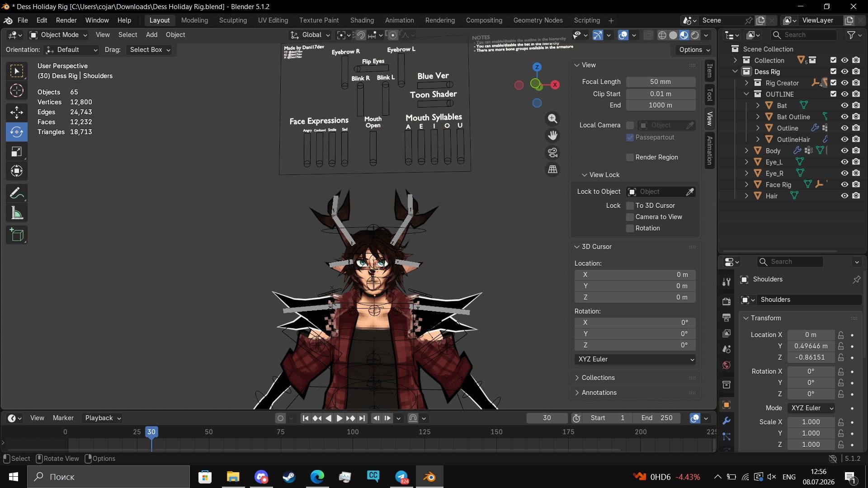Viewport: 868px width, 488px height.
Task: Open the Tool properties tab icon
Action: click(726, 282)
